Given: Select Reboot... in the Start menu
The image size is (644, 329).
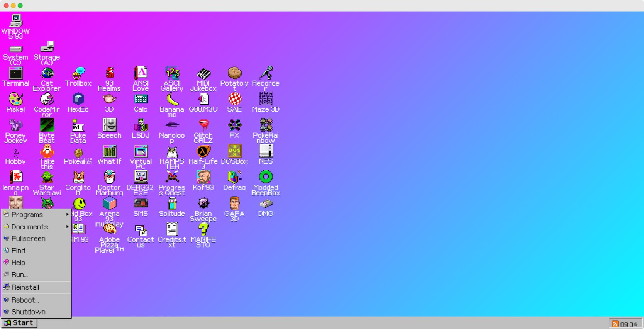Looking at the screenshot, I should [x=36, y=300].
